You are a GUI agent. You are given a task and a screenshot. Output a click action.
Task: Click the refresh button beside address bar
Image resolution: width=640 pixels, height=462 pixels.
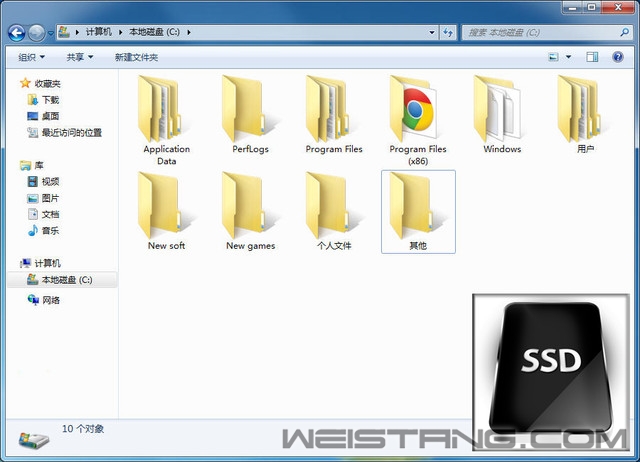pyautogui.click(x=449, y=33)
